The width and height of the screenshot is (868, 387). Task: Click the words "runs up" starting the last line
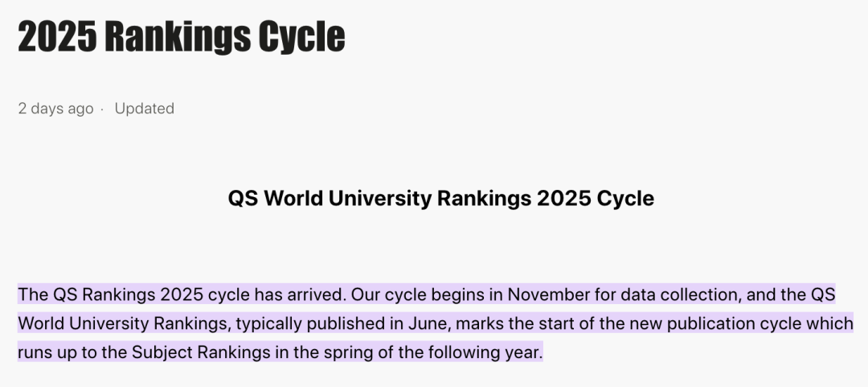pos(43,352)
